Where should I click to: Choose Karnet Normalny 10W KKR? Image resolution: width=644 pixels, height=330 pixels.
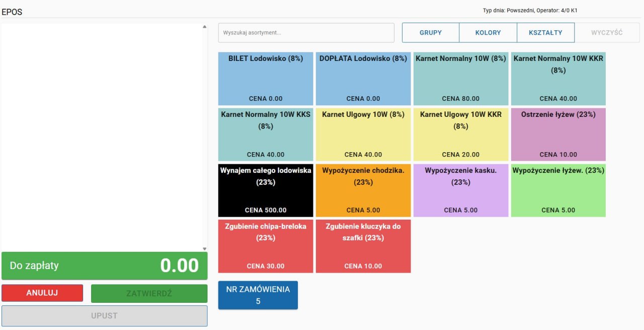[558, 78]
